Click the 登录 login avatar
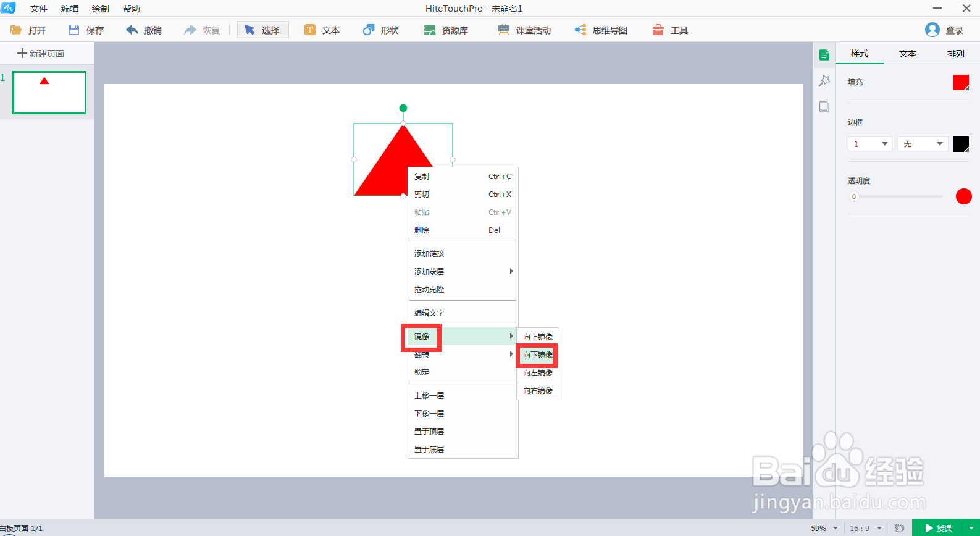980x536 pixels. coord(932,30)
